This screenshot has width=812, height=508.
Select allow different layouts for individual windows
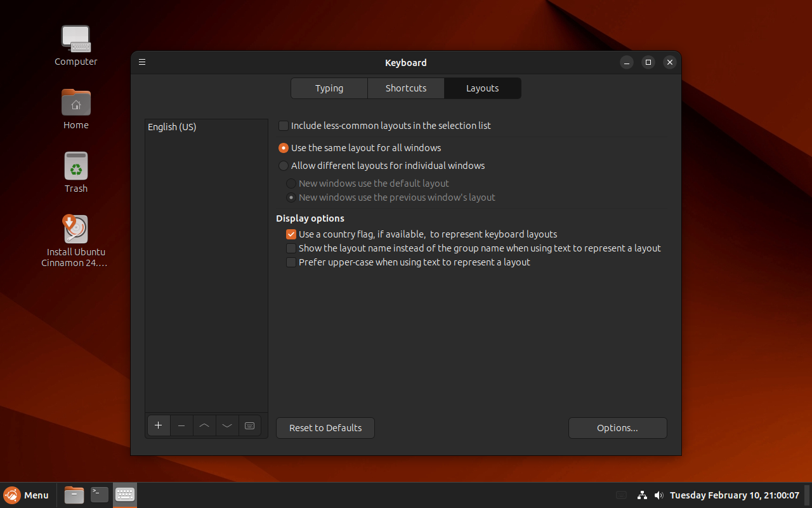pyautogui.click(x=284, y=166)
